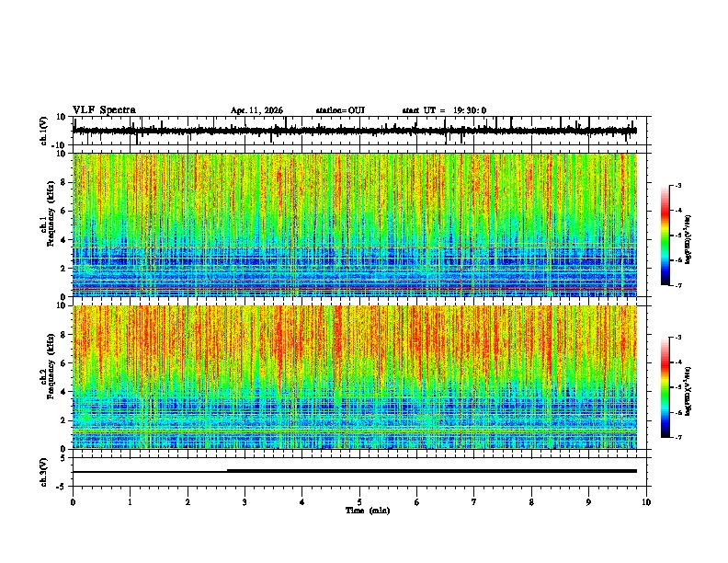Click the ch.1 PSD color scale bar
The width and height of the screenshot is (728, 563).
click(x=665, y=236)
